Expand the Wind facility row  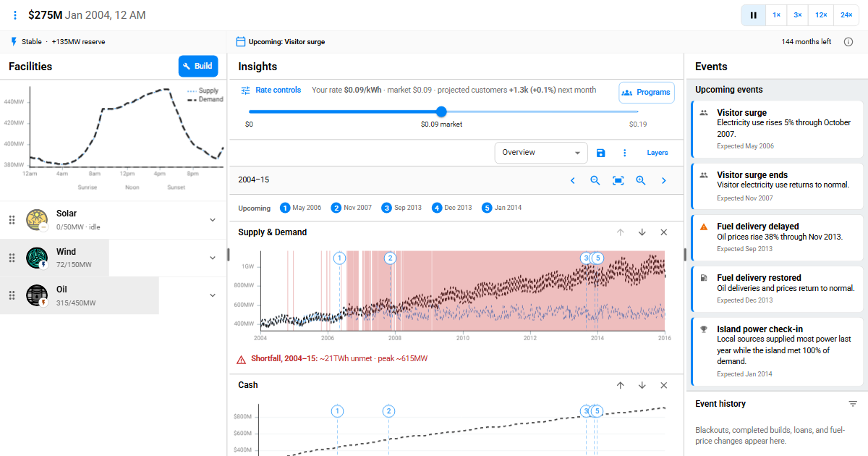click(x=213, y=258)
